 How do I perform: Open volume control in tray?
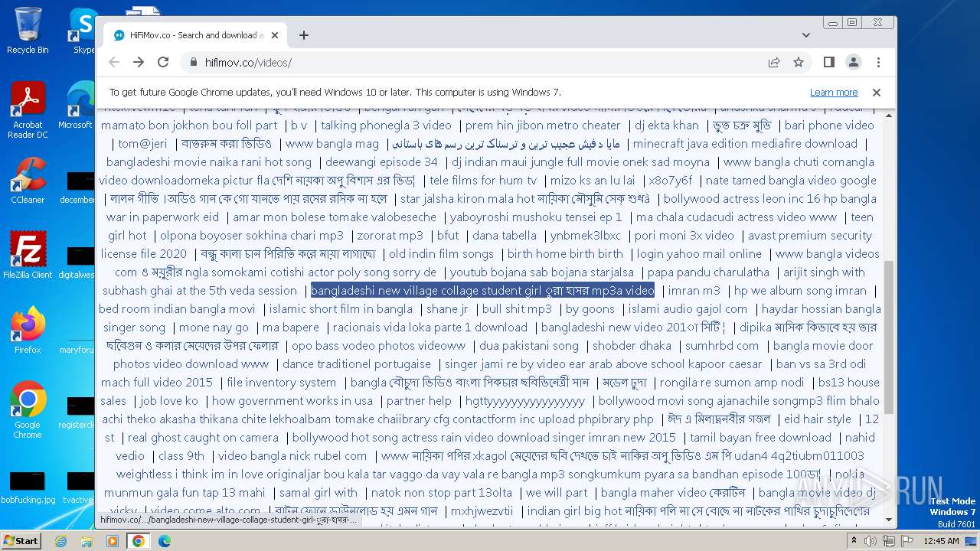(x=871, y=541)
